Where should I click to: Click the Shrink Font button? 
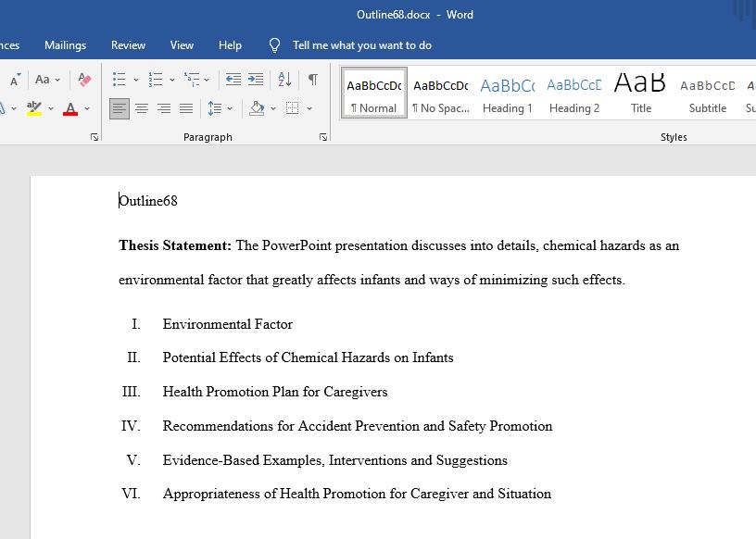click(x=15, y=80)
